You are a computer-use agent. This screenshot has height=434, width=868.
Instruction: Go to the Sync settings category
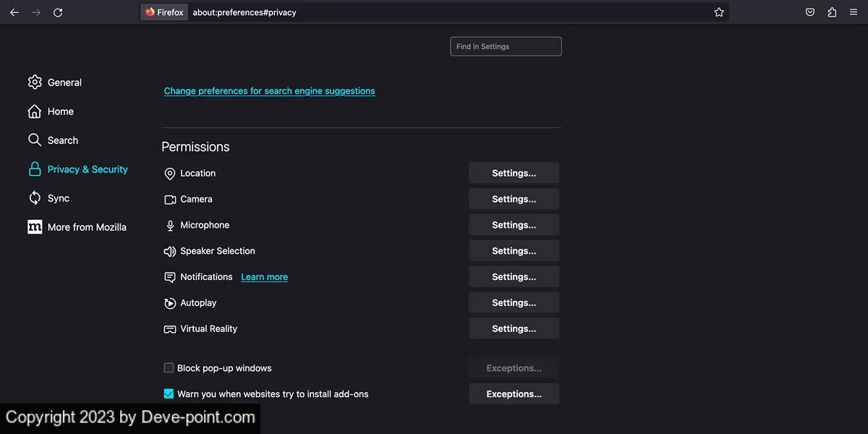[x=59, y=198]
